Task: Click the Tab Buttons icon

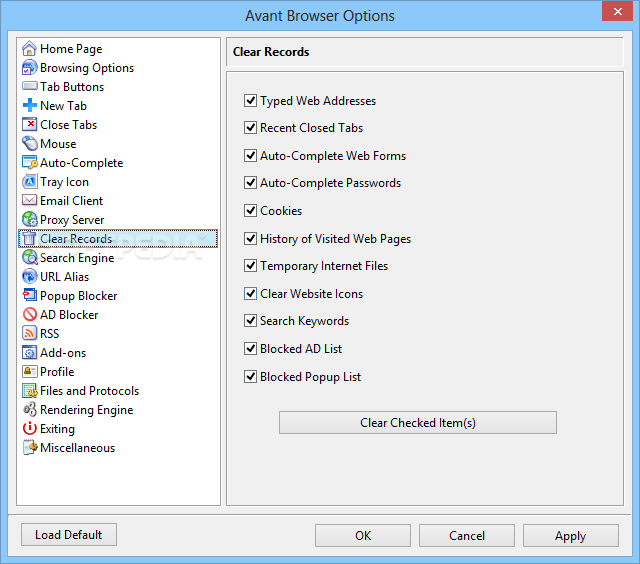Action: 29,87
